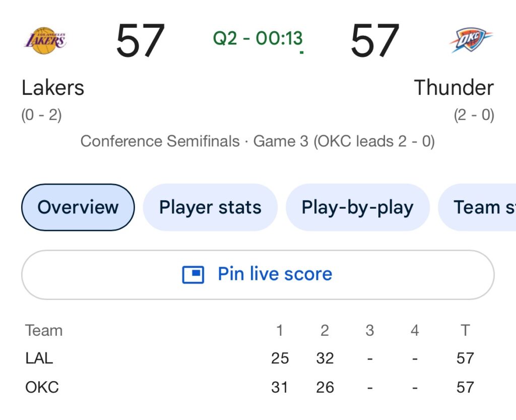
Task: Select the Overview tab
Action: coord(78,207)
